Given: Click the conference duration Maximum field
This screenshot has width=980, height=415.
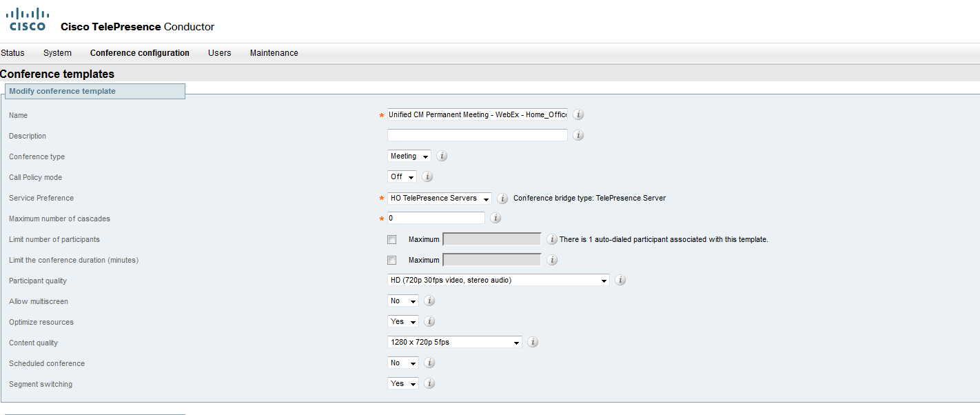Looking at the screenshot, I should pos(491,260).
